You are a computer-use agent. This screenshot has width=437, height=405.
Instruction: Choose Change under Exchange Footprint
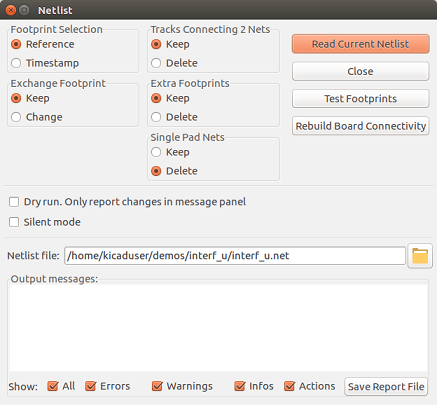coord(16,117)
